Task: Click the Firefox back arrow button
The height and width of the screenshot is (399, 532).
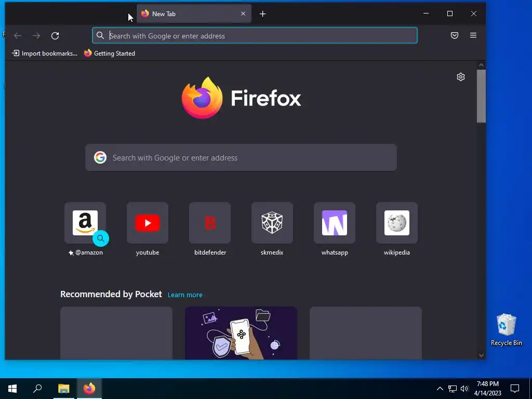Action: [18, 36]
